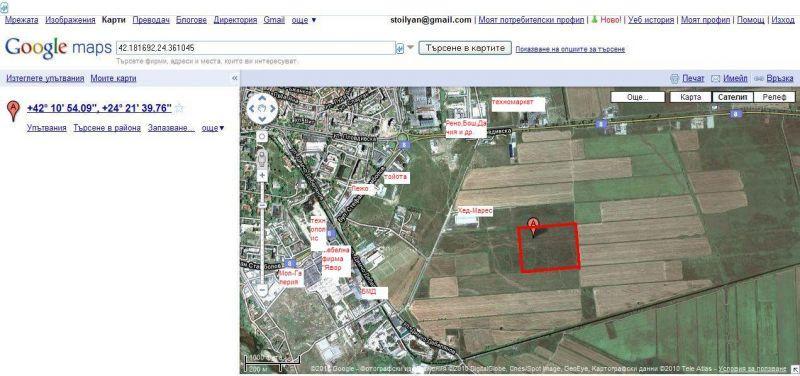The width and height of the screenshot is (800, 376).
Task: Switch map to Карта view
Action: point(690,97)
